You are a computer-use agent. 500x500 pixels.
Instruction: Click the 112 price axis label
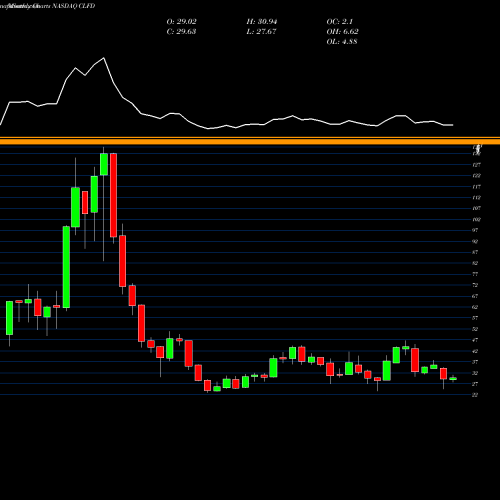(x=477, y=198)
